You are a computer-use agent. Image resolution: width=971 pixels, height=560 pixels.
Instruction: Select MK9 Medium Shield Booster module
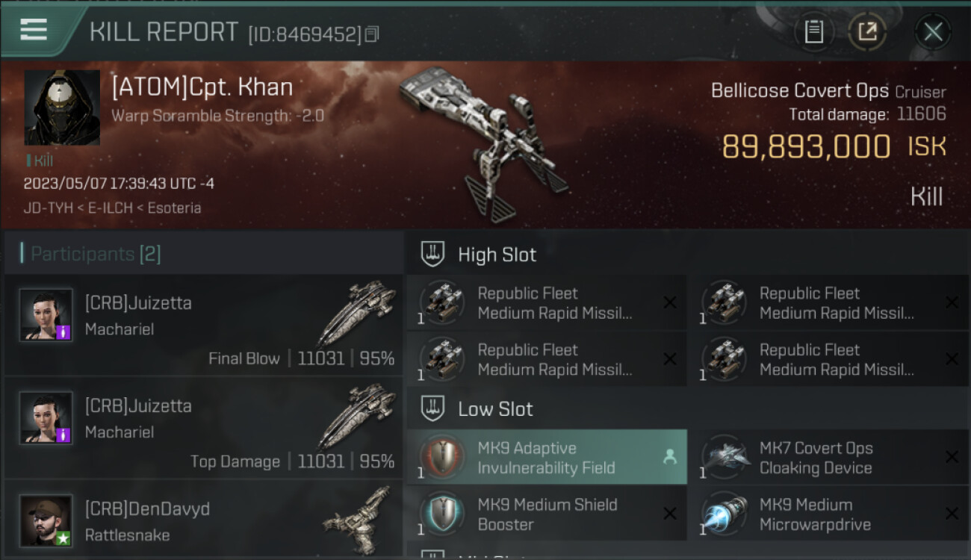click(x=547, y=514)
